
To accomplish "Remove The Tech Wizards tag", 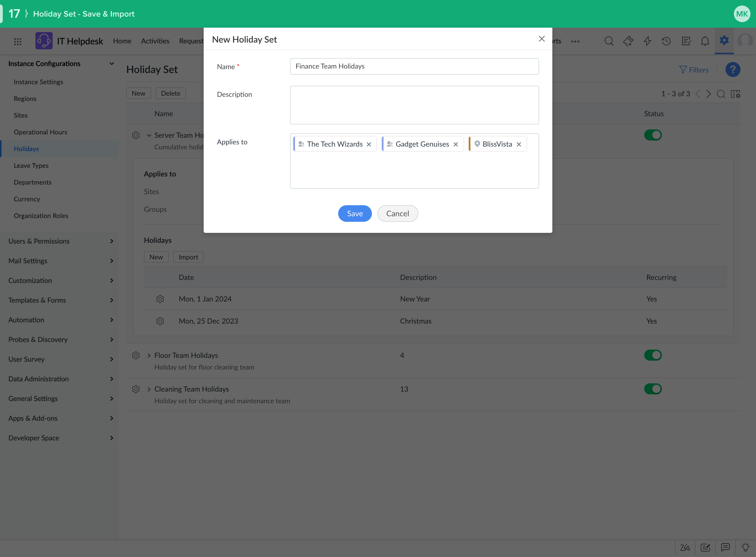I will 369,144.
